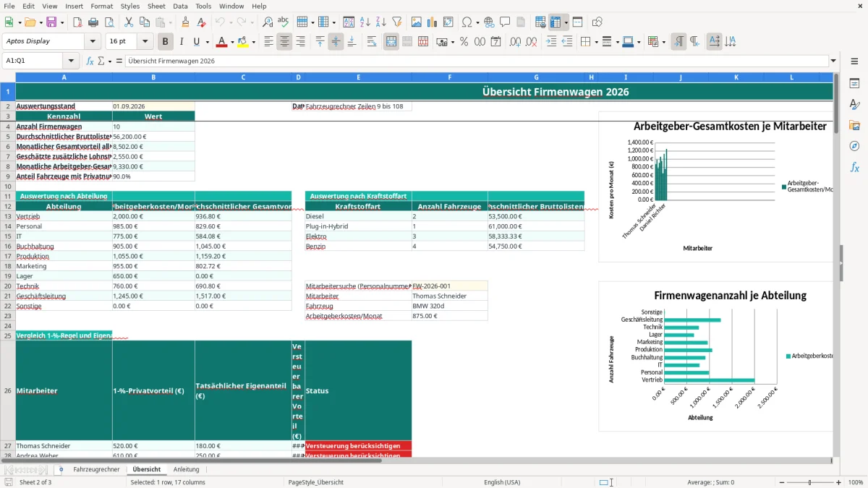Open the Font Size dropdown

pos(145,42)
